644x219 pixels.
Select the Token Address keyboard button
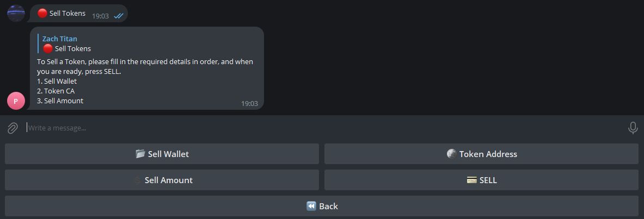[481, 154]
